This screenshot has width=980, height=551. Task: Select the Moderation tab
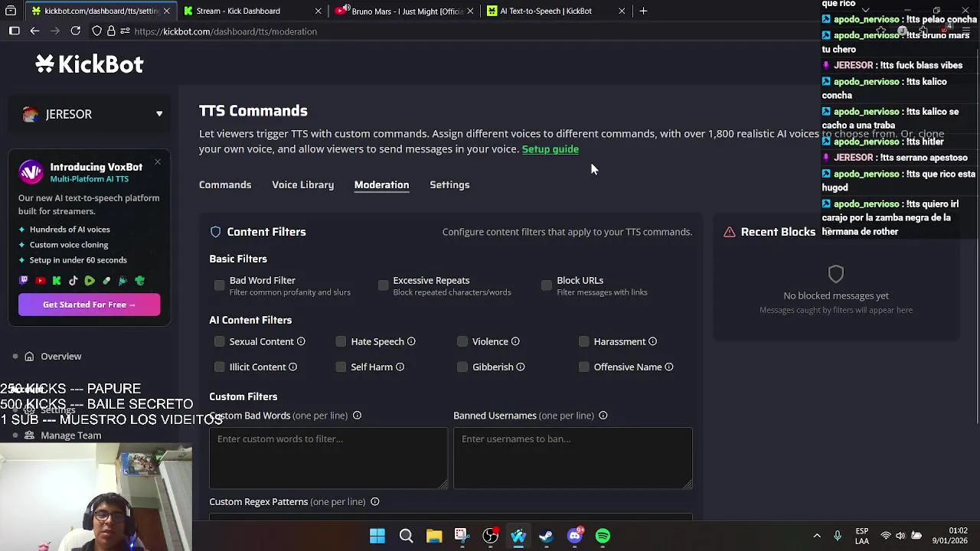coord(381,185)
